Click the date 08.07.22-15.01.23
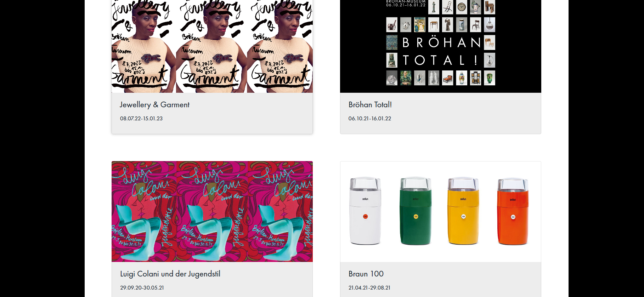Viewport: 644px width, 297px height. (x=141, y=119)
